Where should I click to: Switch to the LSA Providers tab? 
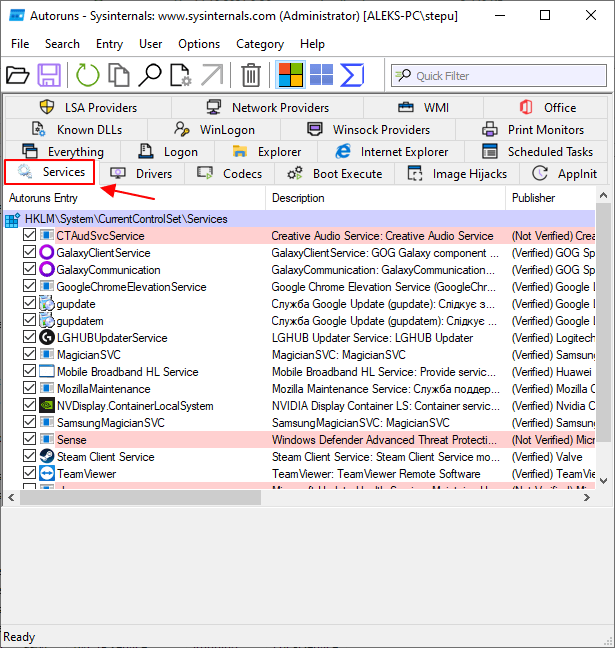click(88, 107)
